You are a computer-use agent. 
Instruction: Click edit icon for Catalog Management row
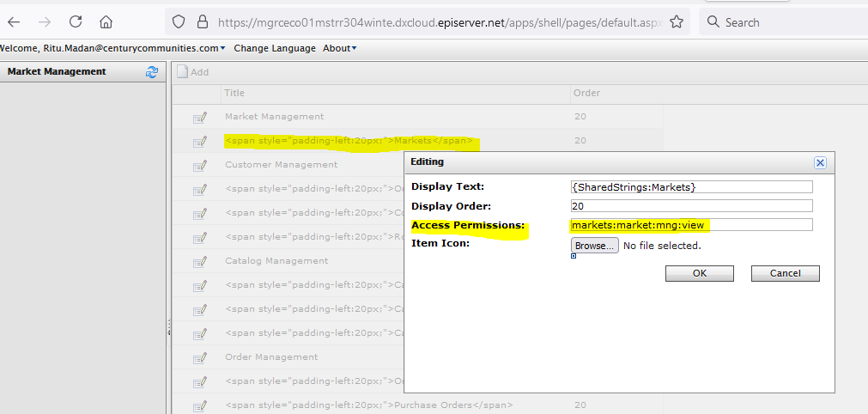[x=199, y=261]
